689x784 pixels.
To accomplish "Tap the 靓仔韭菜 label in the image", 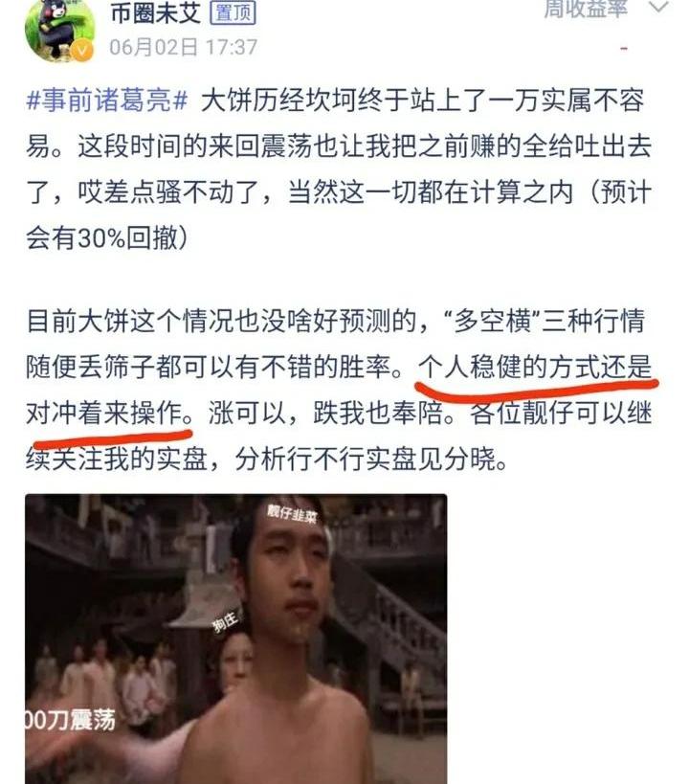I will coord(292,512).
